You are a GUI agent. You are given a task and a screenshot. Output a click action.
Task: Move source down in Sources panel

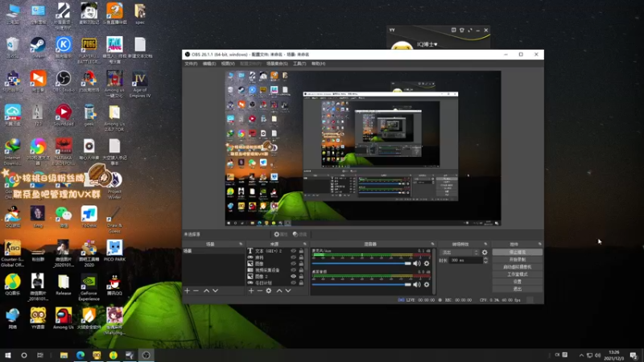[288, 290]
